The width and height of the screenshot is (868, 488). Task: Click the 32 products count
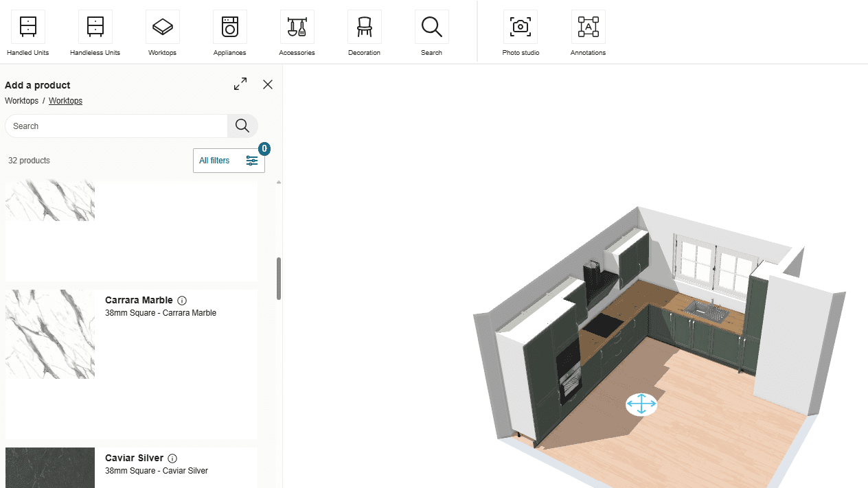(29, 161)
